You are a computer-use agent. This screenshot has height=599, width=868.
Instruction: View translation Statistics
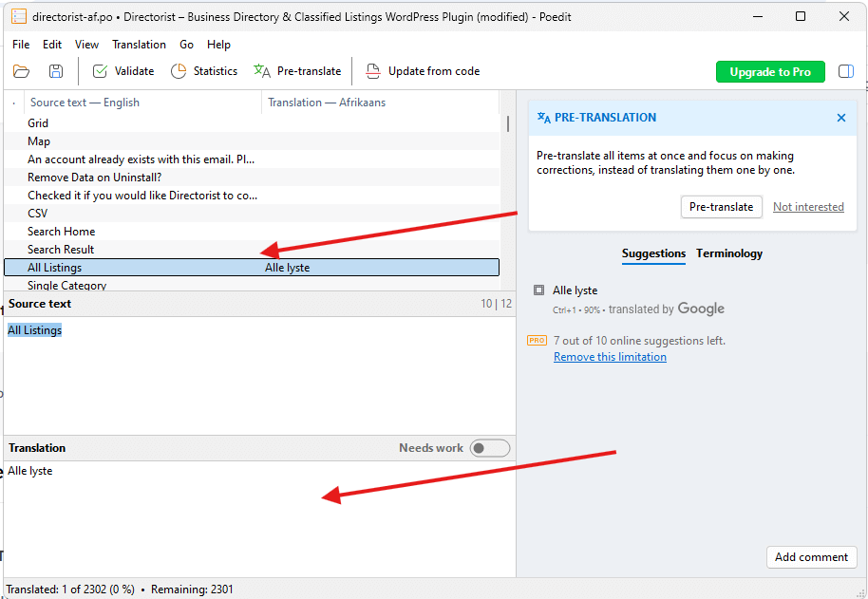204,70
